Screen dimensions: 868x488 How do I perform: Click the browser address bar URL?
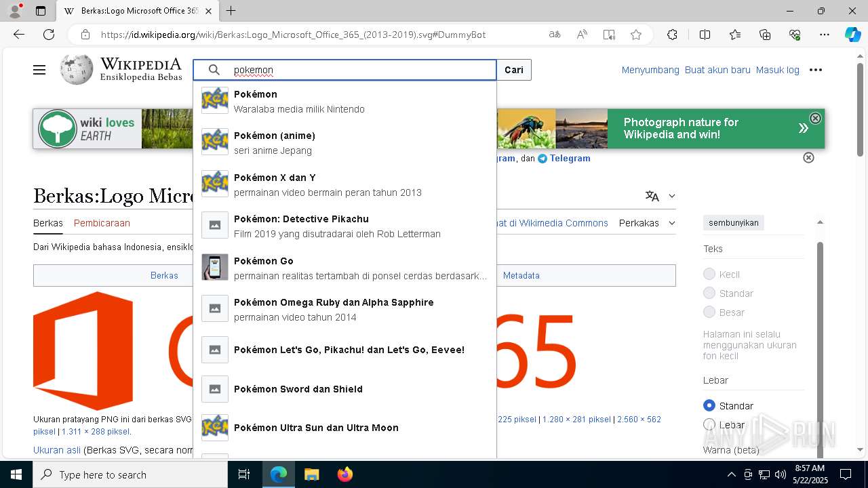pyautogui.click(x=294, y=35)
